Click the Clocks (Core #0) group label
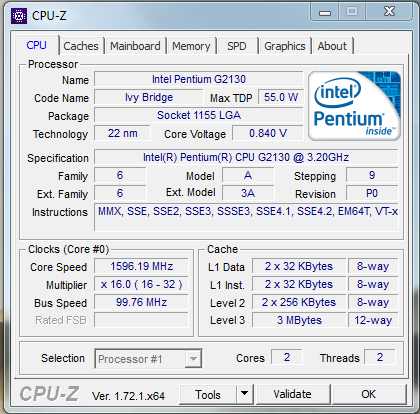Image resolution: width=420 pixels, height=414 pixels. click(68, 249)
